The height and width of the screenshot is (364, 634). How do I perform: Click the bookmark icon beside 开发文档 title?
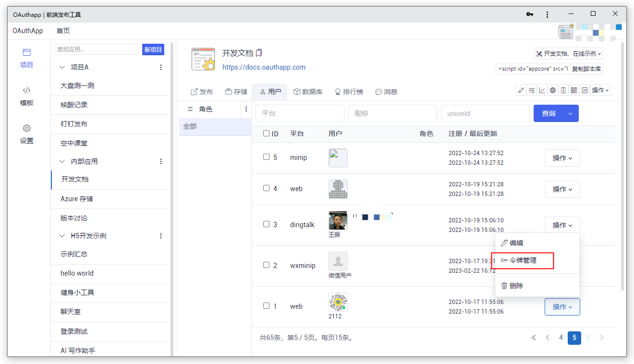click(x=259, y=53)
